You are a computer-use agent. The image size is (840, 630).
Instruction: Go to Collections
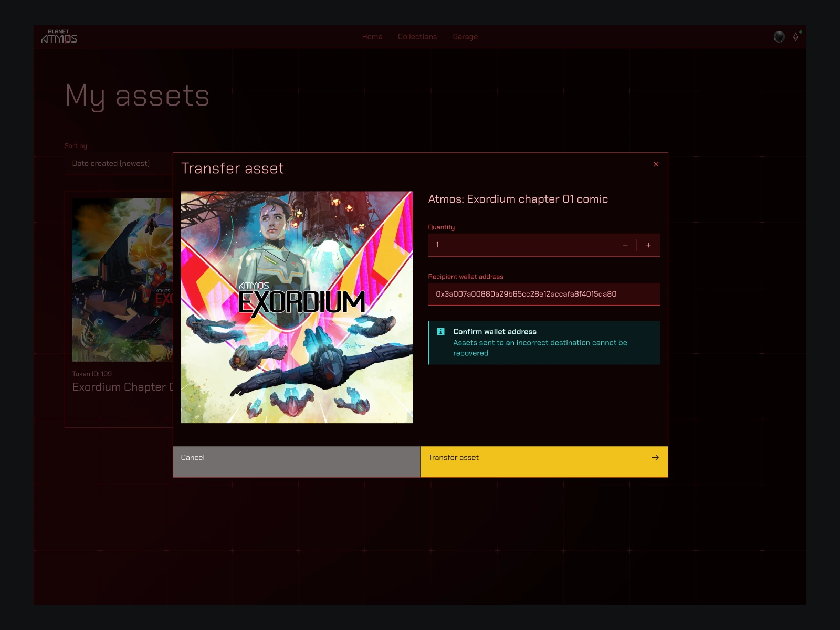(x=417, y=37)
